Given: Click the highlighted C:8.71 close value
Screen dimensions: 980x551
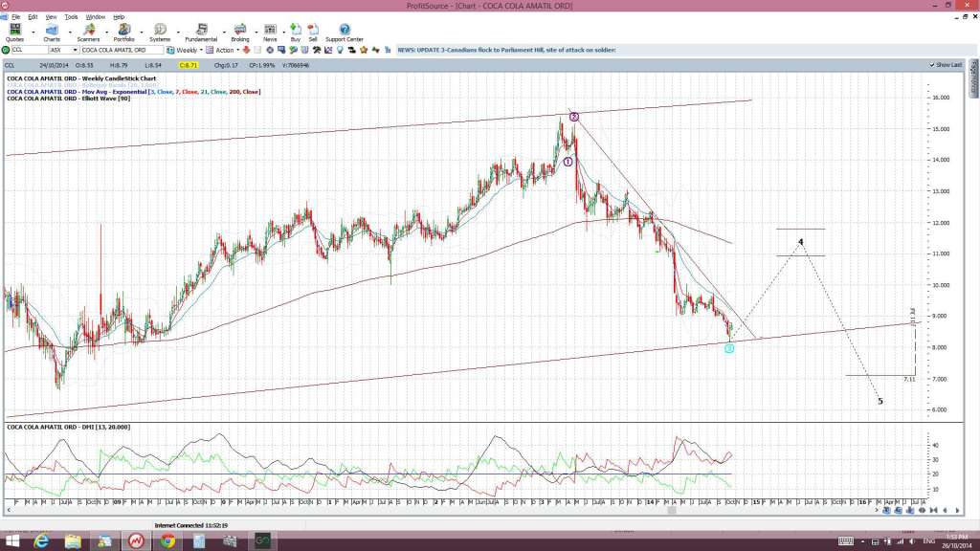Looking at the screenshot, I should [189, 65].
